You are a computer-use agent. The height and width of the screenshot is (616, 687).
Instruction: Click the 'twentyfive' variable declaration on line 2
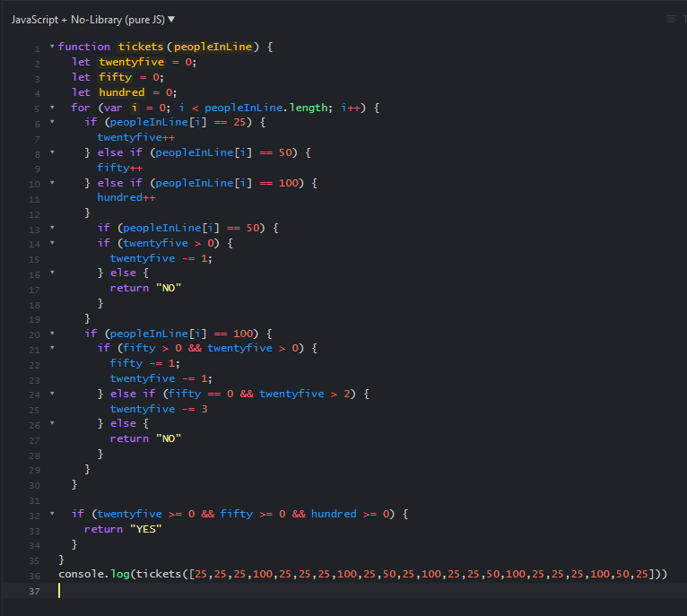pyautogui.click(x=132, y=62)
